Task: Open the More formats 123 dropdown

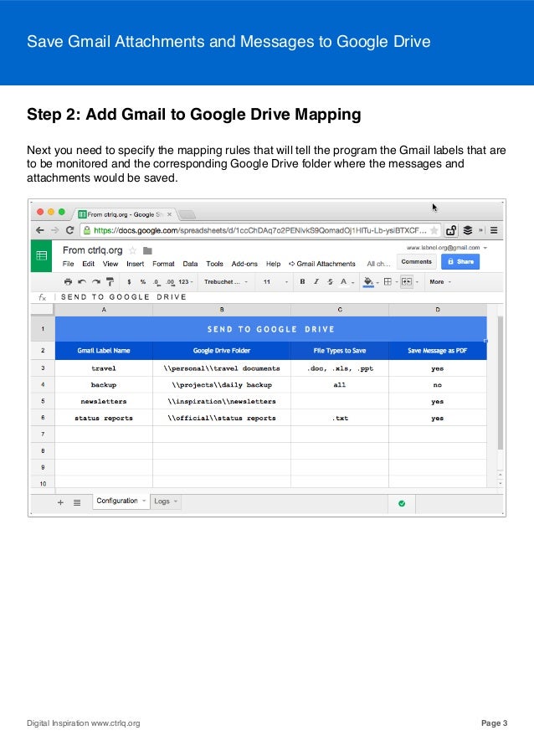Action: [x=186, y=281]
